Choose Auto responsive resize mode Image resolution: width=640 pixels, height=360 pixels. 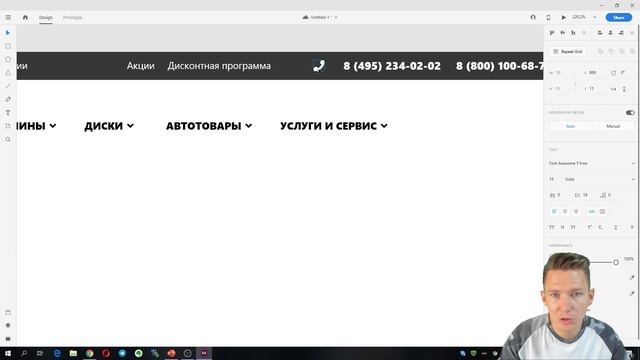point(571,127)
